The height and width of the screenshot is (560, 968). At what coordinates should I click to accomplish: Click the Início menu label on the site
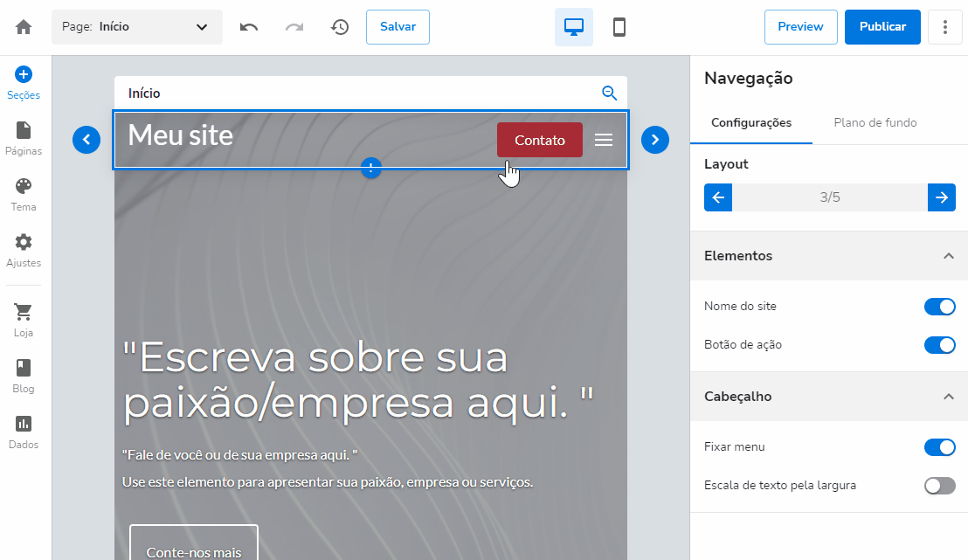click(x=144, y=93)
